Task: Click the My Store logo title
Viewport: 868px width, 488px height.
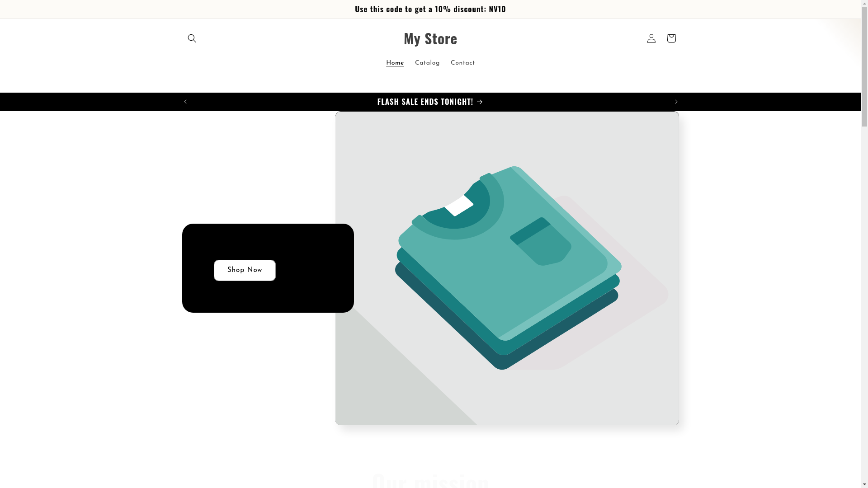Action: tap(430, 38)
